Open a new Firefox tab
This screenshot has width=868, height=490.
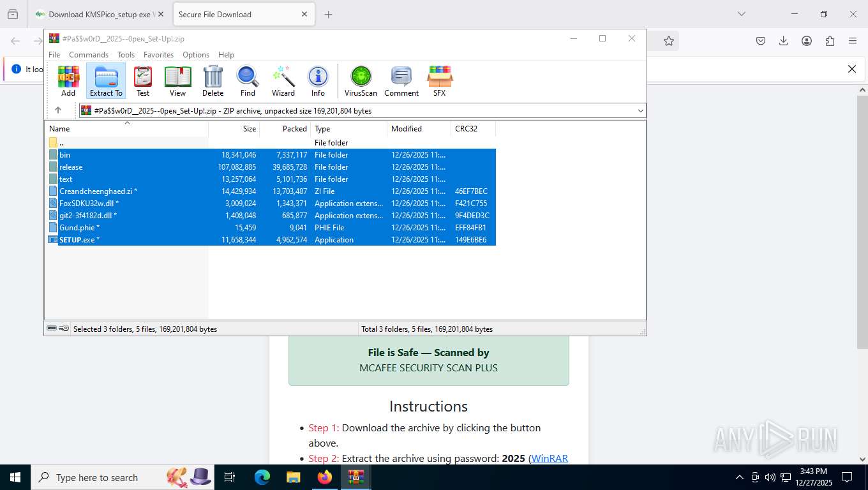[328, 14]
